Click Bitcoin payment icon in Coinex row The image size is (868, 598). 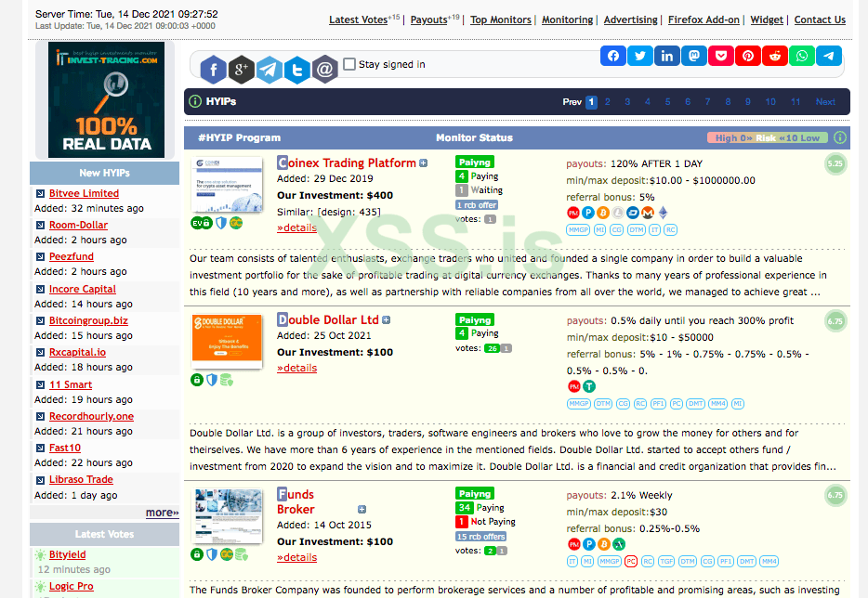pyautogui.click(x=603, y=213)
